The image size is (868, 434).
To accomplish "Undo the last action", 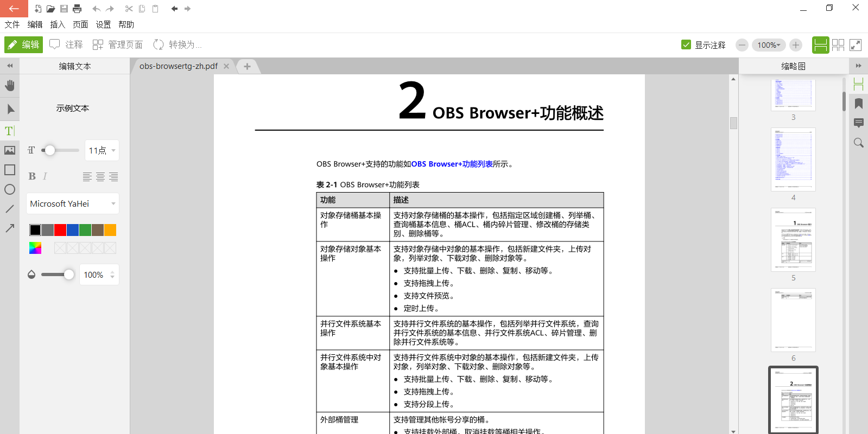I will point(96,9).
